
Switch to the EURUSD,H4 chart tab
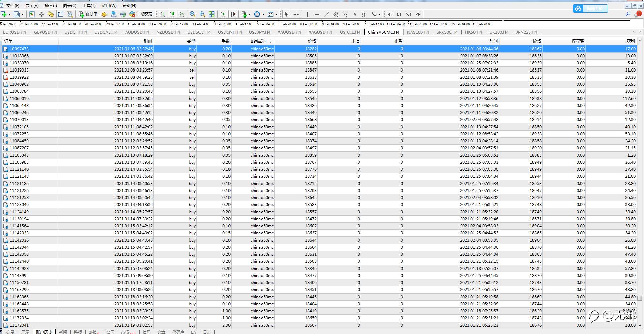coord(14,32)
